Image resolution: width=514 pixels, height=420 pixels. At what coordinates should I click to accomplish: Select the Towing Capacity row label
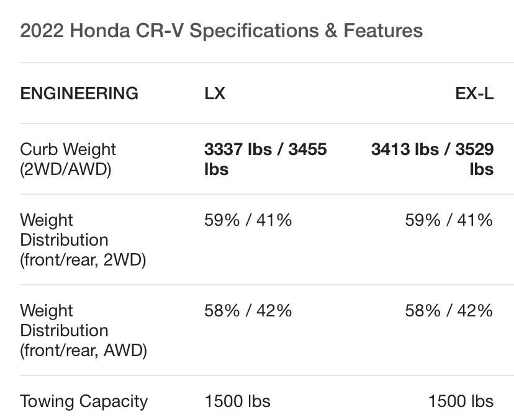click(84, 401)
